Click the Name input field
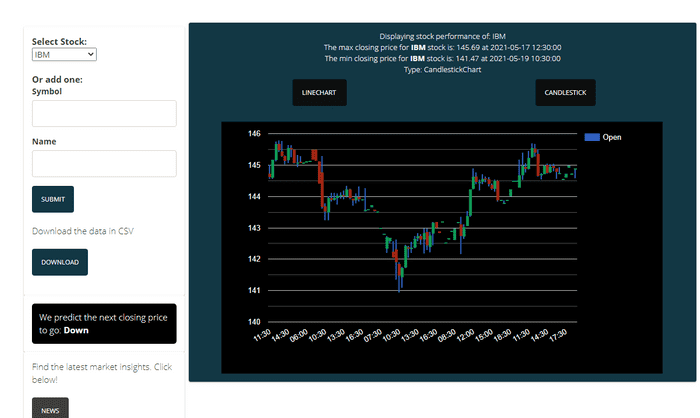700x418 pixels. (x=104, y=163)
